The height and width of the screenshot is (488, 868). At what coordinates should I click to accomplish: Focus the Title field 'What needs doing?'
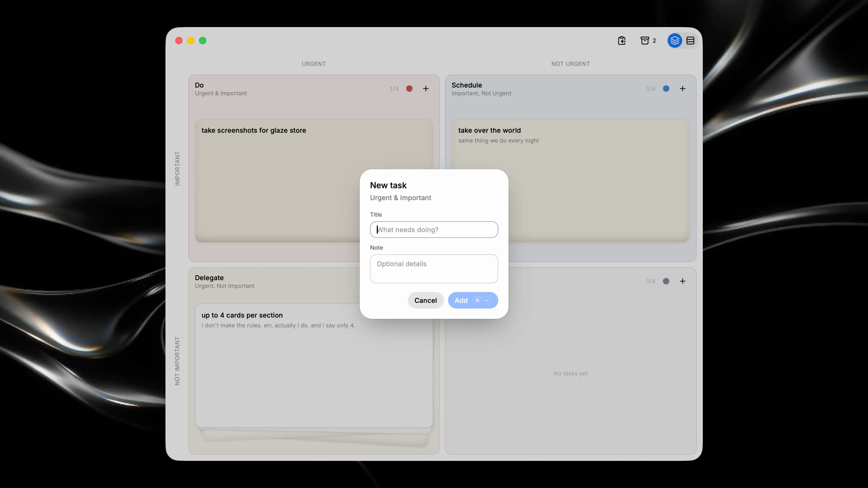[x=434, y=229]
